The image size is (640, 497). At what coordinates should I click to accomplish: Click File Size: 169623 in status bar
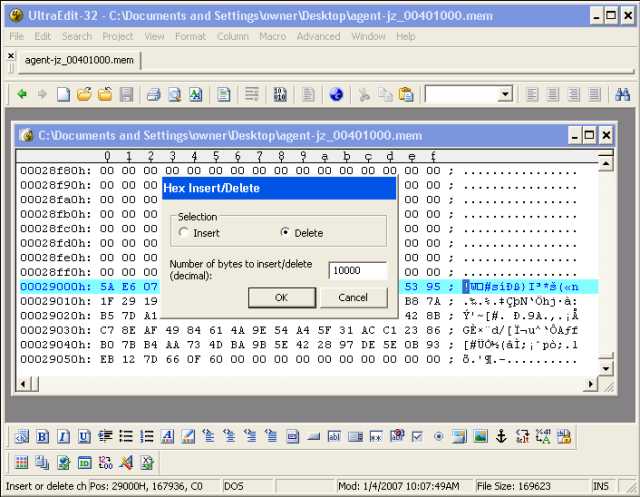coord(513,486)
